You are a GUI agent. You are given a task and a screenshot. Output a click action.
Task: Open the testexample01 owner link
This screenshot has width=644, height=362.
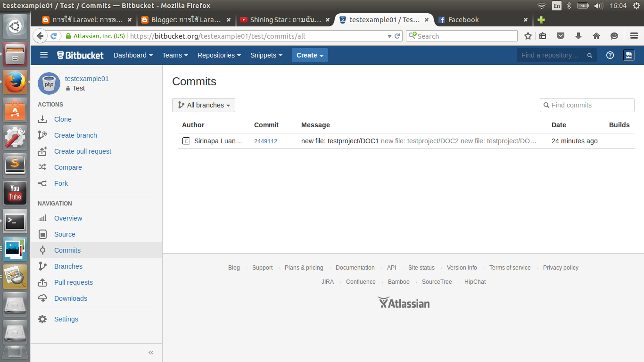point(87,79)
